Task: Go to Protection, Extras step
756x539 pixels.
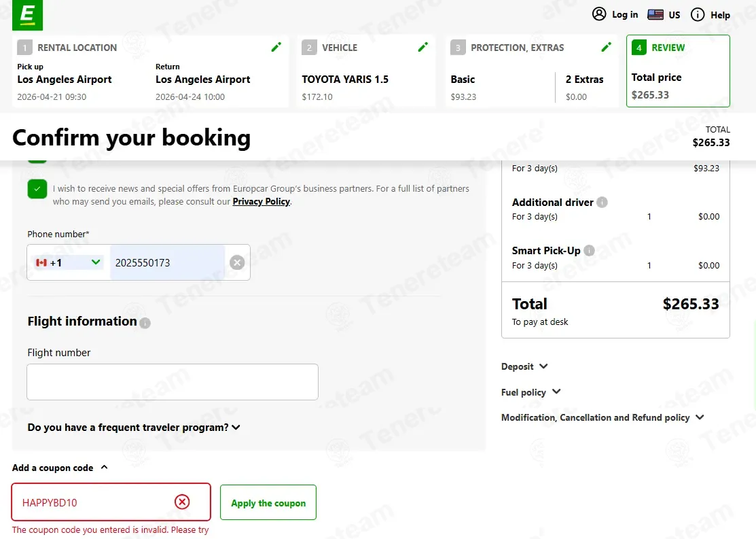Action: 531,71
